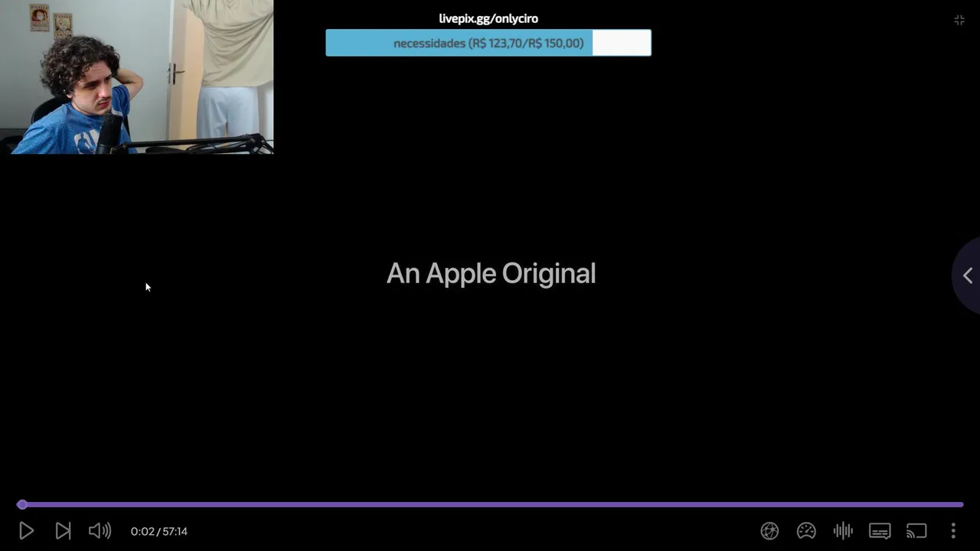The height and width of the screenshot is (551, 980).
Task: Expand the side panel chevron arrow
Action: coord(968,275)
